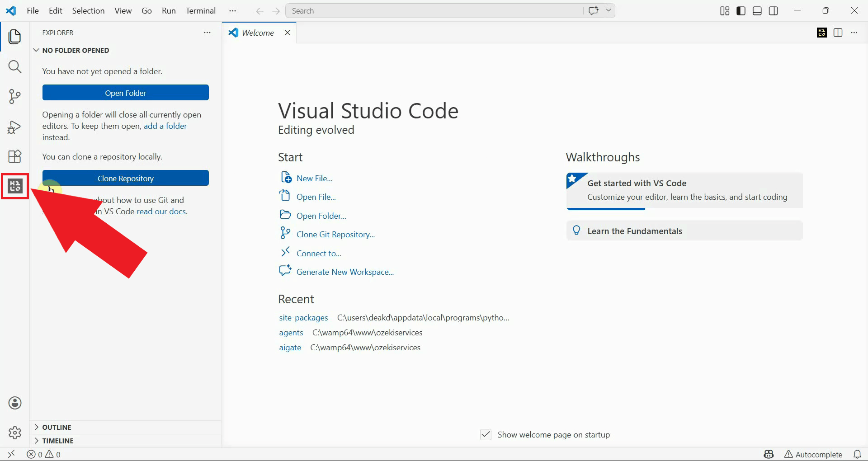Expand the Outline section
This screenshot has width=868, height=461.
tap(57, 427)
